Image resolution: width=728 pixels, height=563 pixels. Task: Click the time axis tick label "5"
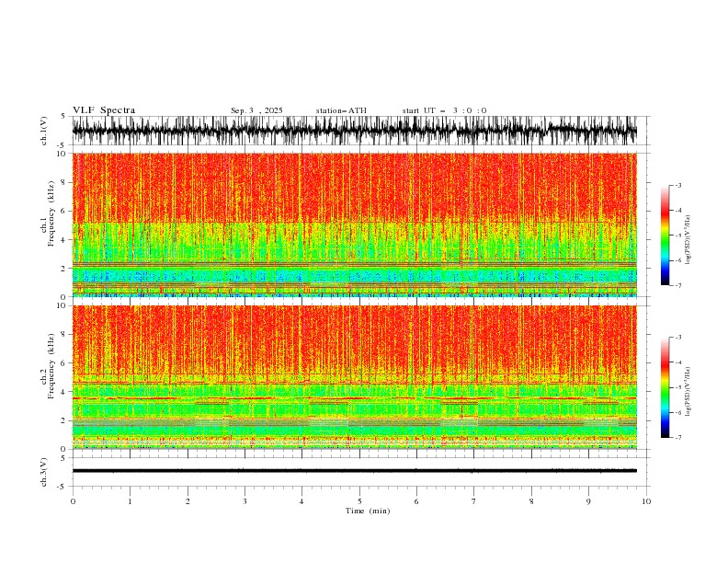(x=359, y=501)
